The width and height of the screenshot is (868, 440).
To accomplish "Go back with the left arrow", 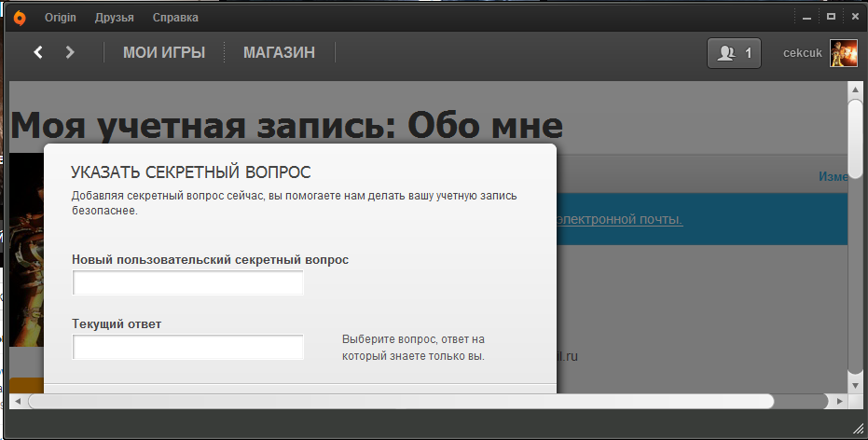I will tap(38, 52).
